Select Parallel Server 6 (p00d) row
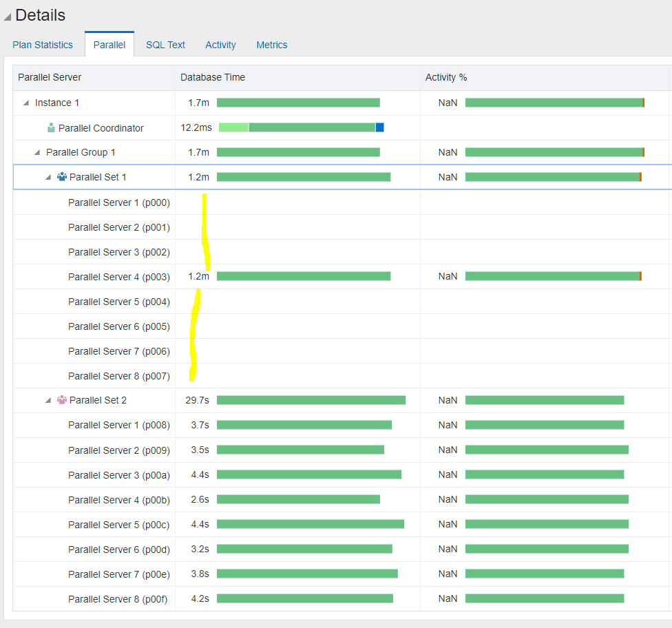The width and height of the screenshot is (672, 628). [342, 549]
